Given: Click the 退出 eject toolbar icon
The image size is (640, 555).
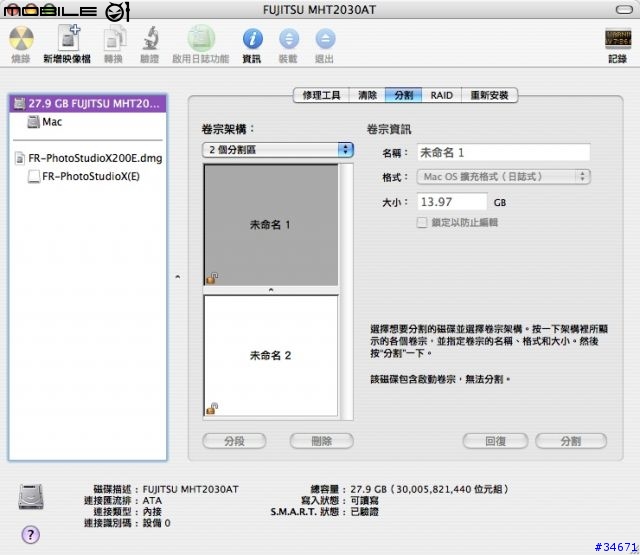Looking at the screenshot, I should coord(325,40).
